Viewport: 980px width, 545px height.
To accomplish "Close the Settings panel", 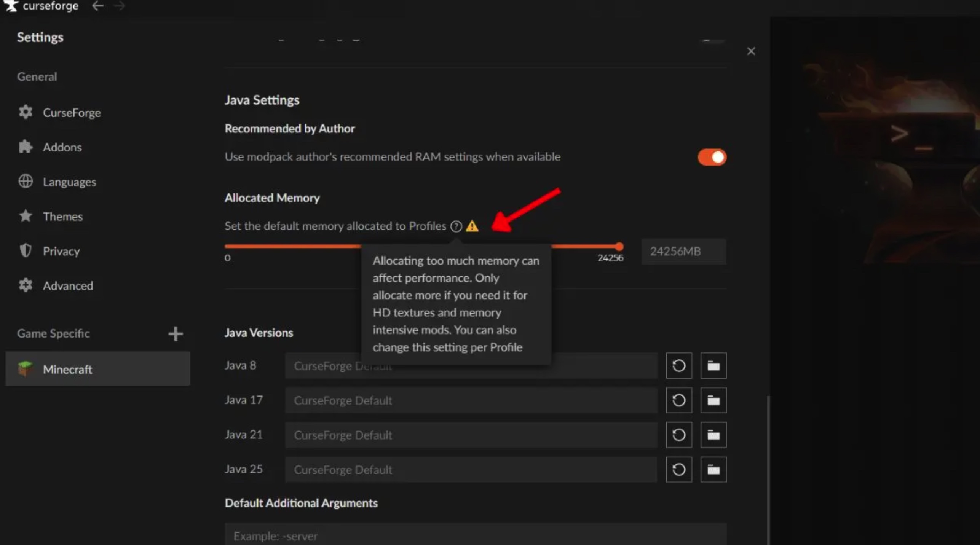I will [751, 51].
